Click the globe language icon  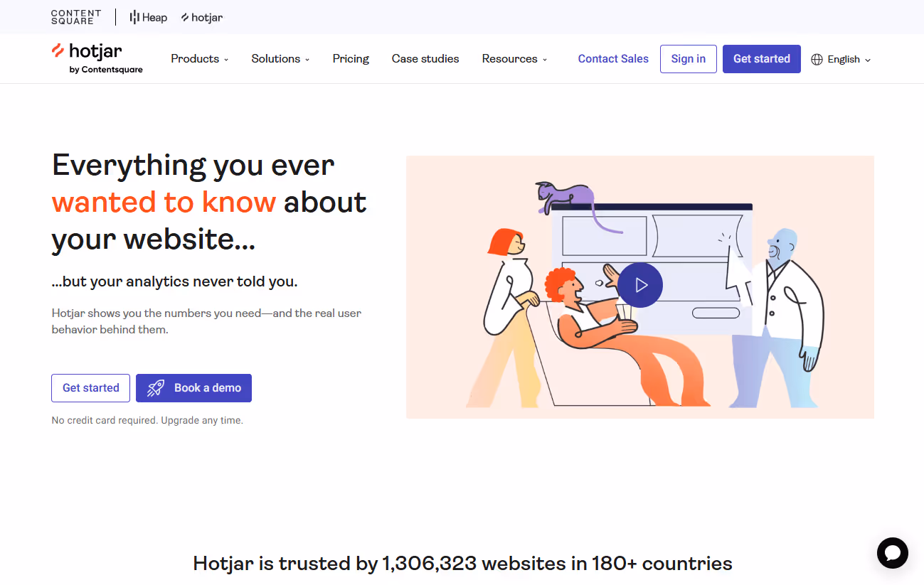click(817, 60)
